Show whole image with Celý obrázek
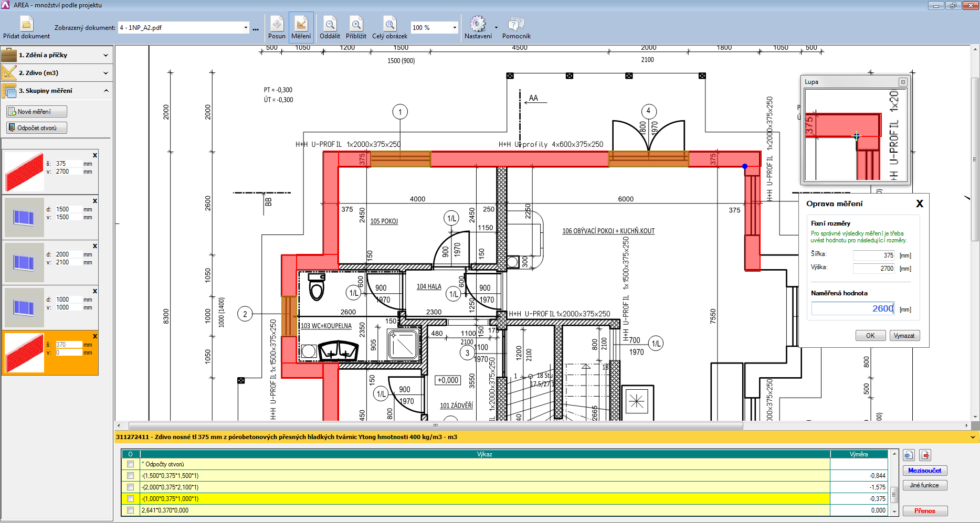The height and width of the screenshot is (523, 980). point(389,24)
